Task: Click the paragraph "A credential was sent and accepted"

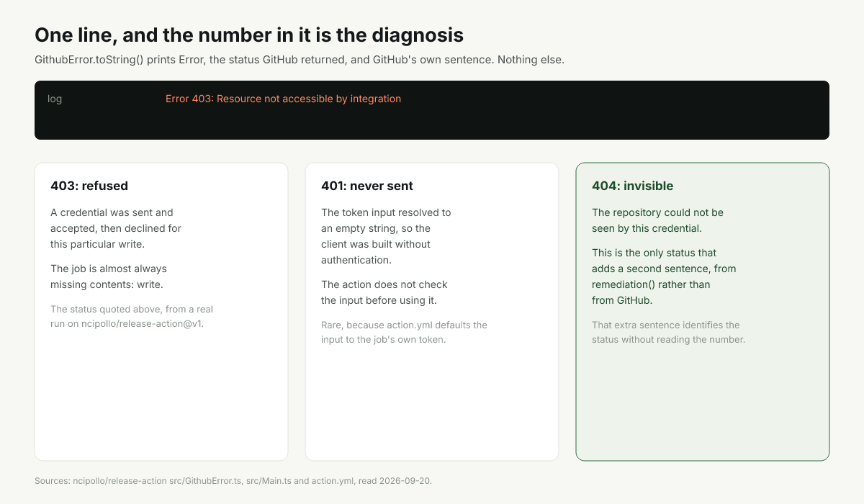Action: [x=116, y=228]
